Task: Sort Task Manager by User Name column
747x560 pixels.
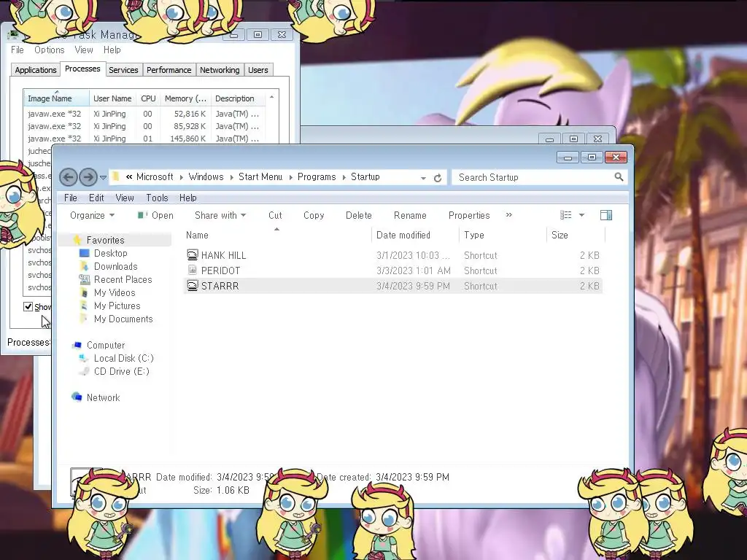Action: coord(112,98)
